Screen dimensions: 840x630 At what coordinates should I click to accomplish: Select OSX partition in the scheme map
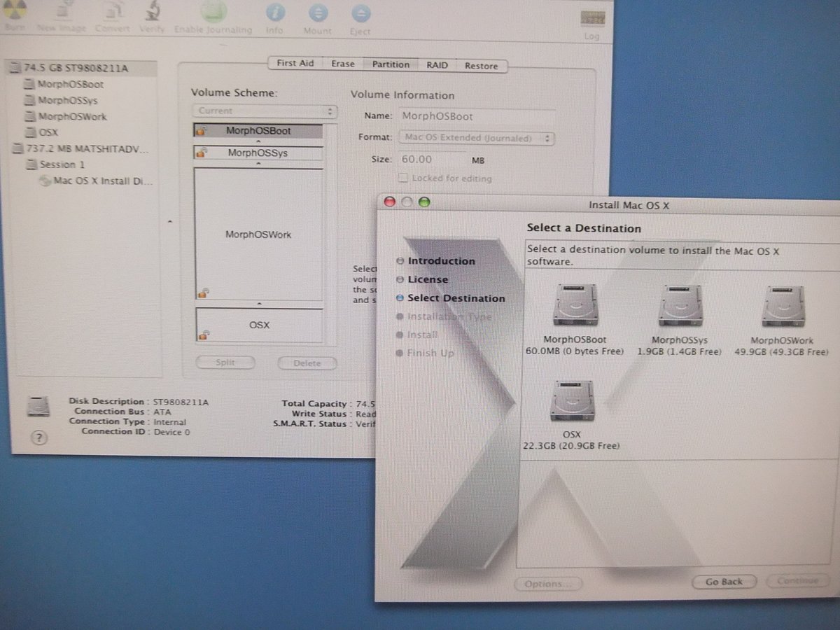point(259,325)
